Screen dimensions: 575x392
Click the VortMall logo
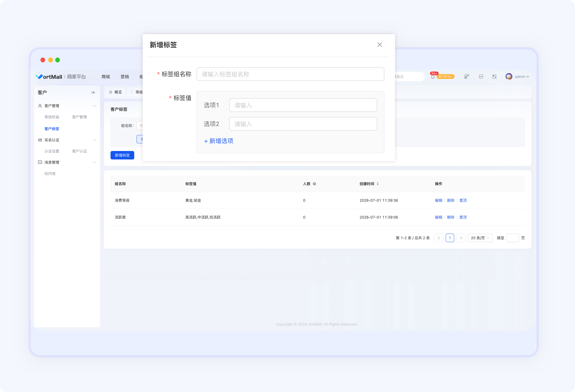pyautogui.click(x=49, y=77)
